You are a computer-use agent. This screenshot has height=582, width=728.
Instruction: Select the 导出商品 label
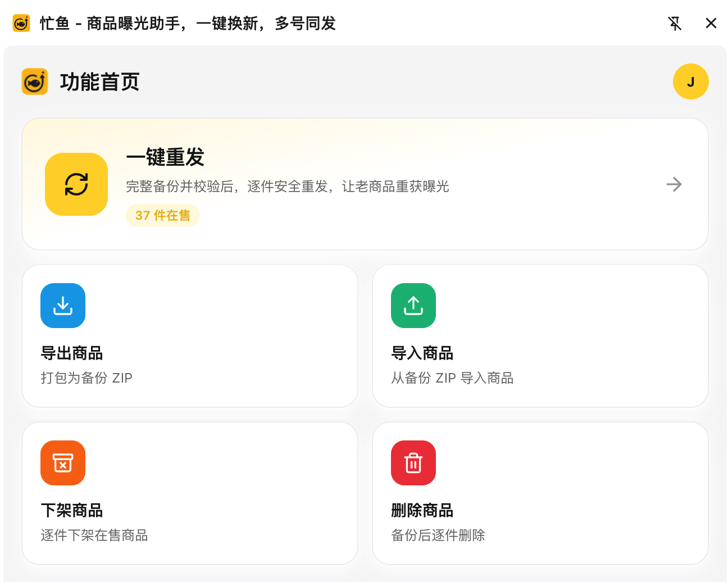(x=72, y=353)
